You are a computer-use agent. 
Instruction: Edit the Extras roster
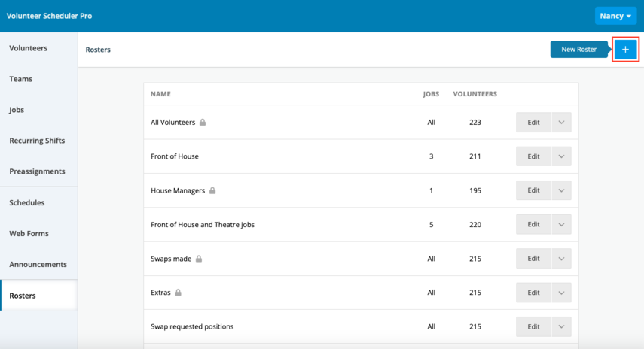pyautogui.click(x=533, y=293)
